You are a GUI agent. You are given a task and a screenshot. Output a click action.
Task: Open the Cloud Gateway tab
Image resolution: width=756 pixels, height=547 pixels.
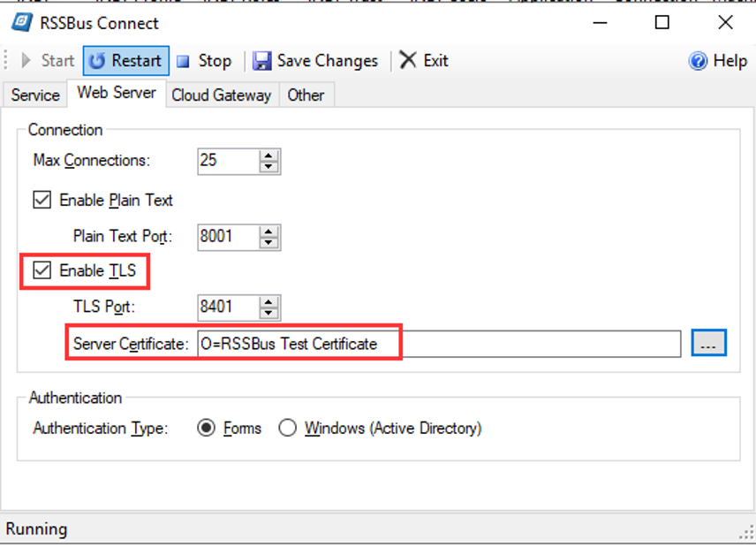tap(222, 95)
